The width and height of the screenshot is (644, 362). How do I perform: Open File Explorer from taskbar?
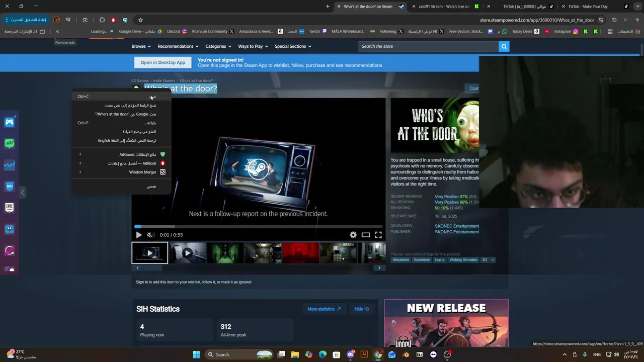tap(295, 354)
